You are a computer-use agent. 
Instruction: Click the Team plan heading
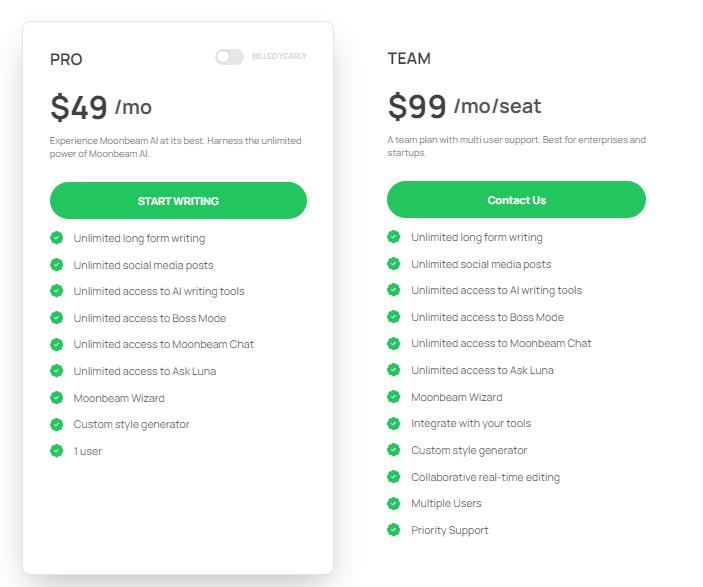[409, 59]
